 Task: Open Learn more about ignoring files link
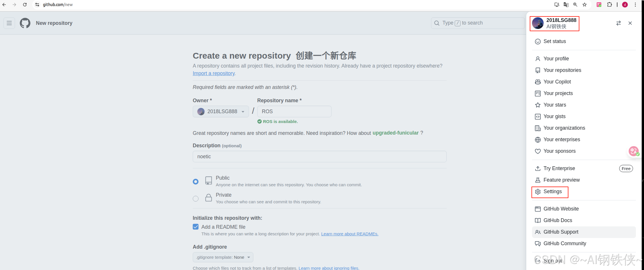coord(329,268)
